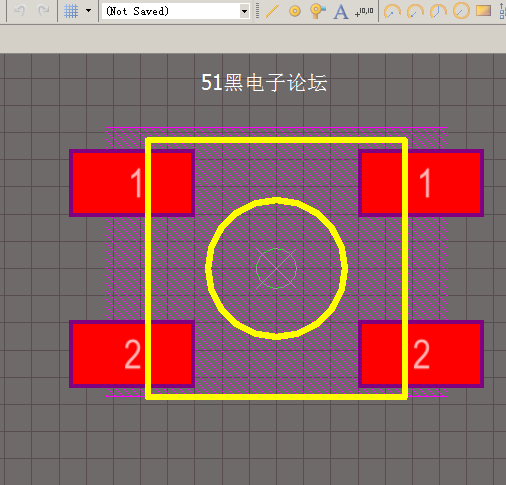Select the Place Coordinate tool
This screenshot has width=506, height=485.
pos(364,12)
